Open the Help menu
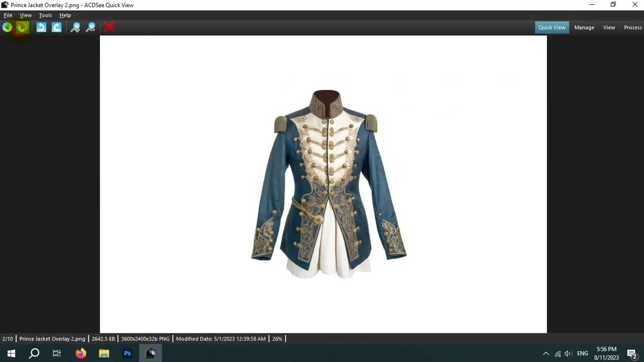The height and width of the screenshot is (362, 644). point(65,15)
